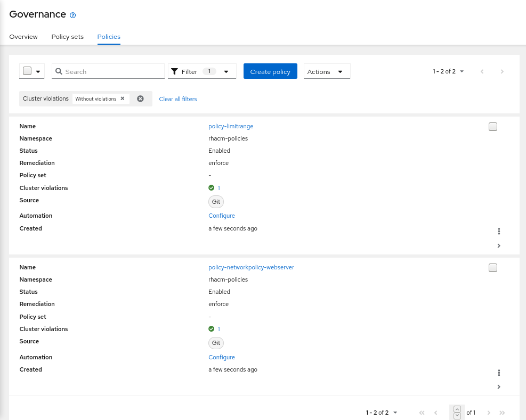The height and width of the screenshot is (420, 526).
Task: Open kebab menu for policy-limitrange
Action: [499, 231]
